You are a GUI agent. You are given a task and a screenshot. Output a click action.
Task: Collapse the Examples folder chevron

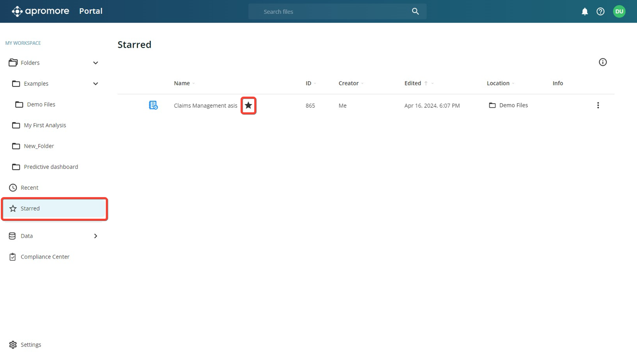point(95,84)
